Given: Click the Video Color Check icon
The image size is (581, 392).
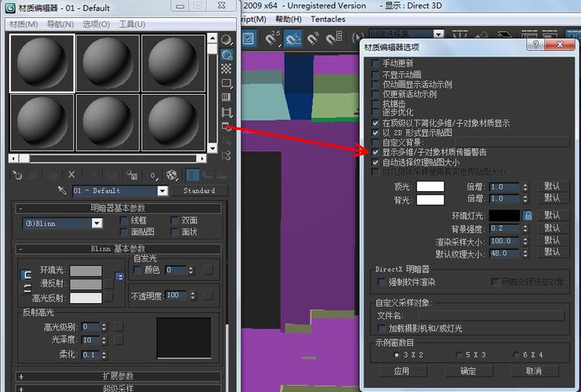Looking at the screenshot, I should tap(227, 97).
